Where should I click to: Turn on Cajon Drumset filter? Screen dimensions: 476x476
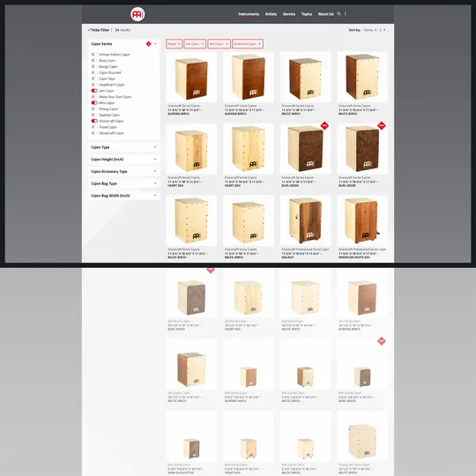[x=94, y=72]
